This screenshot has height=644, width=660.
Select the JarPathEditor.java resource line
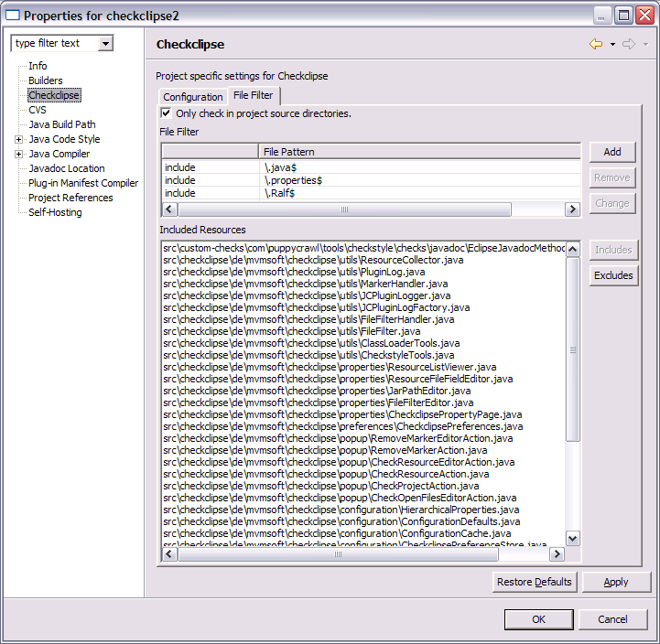(x=317, y=391)
